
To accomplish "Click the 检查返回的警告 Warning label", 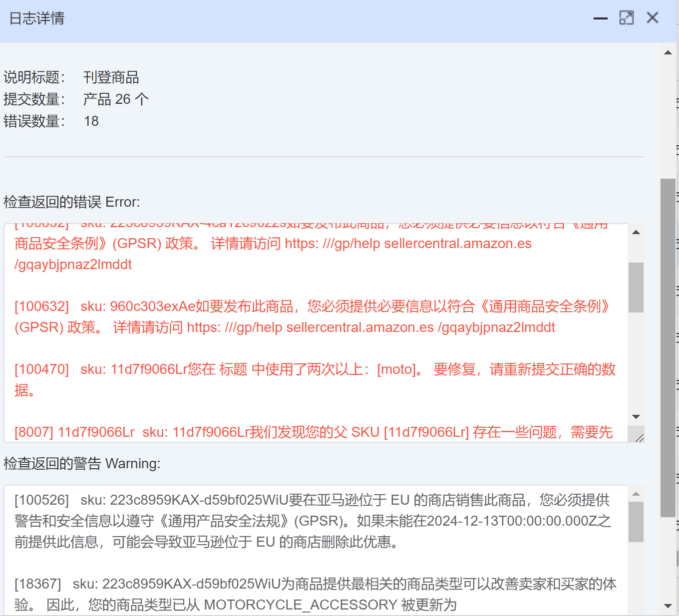I will pos(82,464).
